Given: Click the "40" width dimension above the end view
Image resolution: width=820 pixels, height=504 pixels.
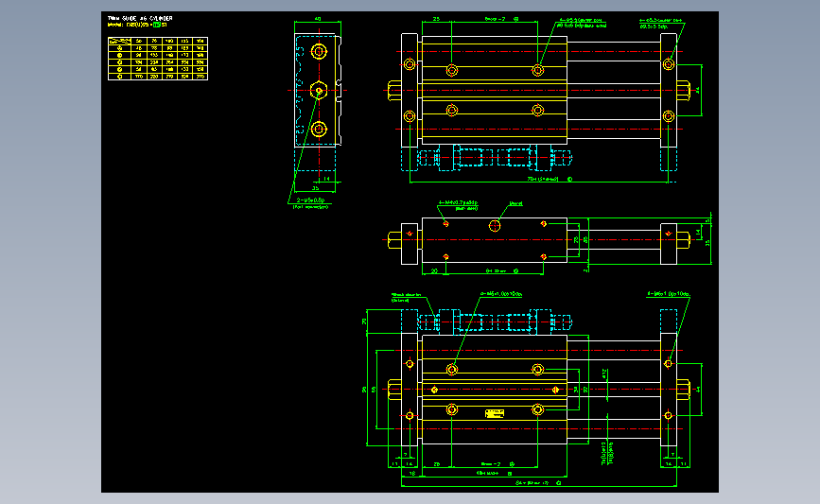Looking at the screenshot, I should tap(318, 19).
